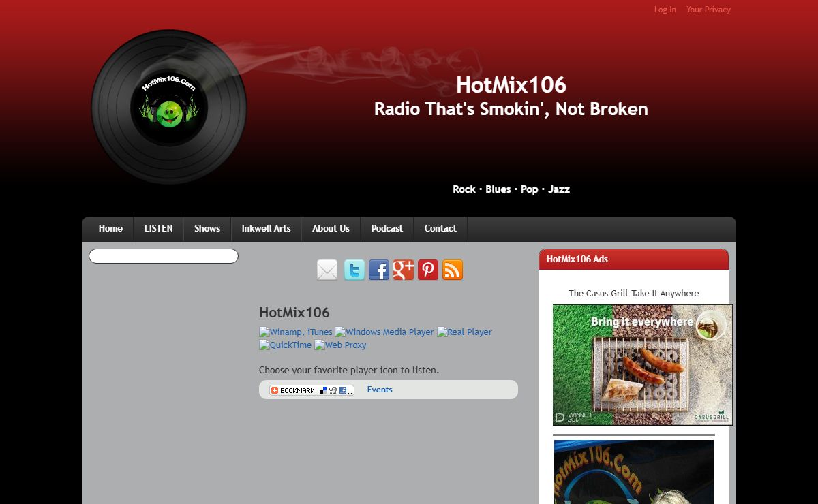The width and height of the screenshot is (818, 504).
Task: Click the Events link
Action: (x=380, y=390)
